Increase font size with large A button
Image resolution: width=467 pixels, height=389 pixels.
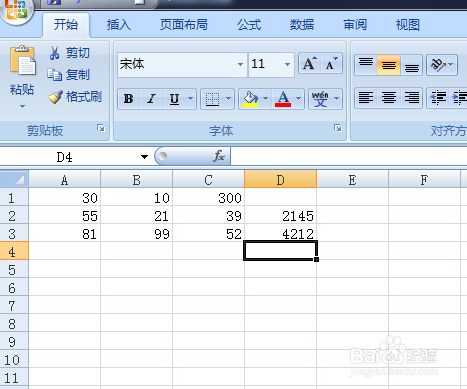click(310, 63)
